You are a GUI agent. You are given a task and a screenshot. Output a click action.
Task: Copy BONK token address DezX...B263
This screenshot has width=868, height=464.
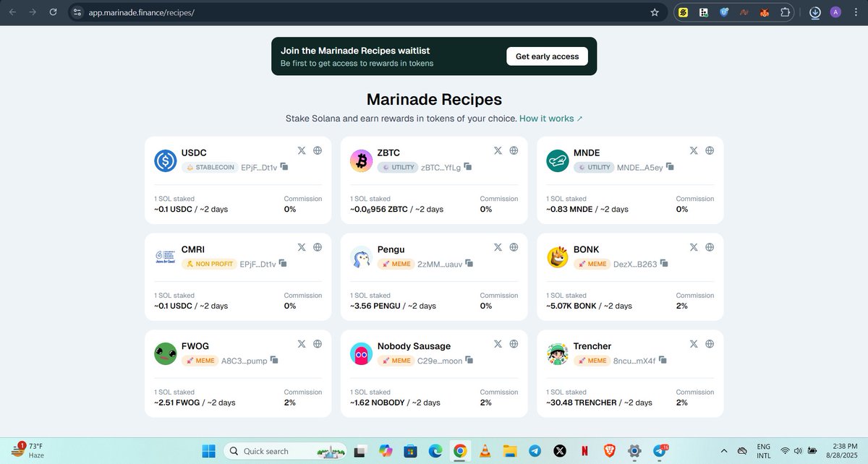[664, 264]
